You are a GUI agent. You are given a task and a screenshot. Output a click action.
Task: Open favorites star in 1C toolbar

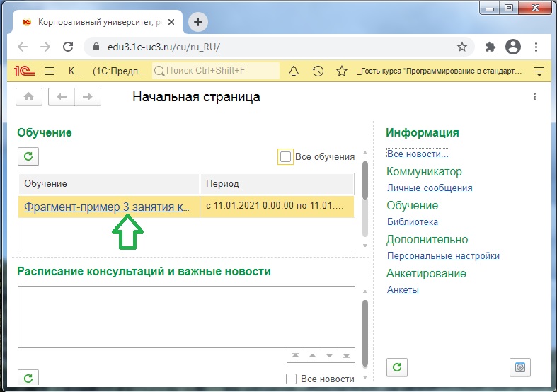342,71
